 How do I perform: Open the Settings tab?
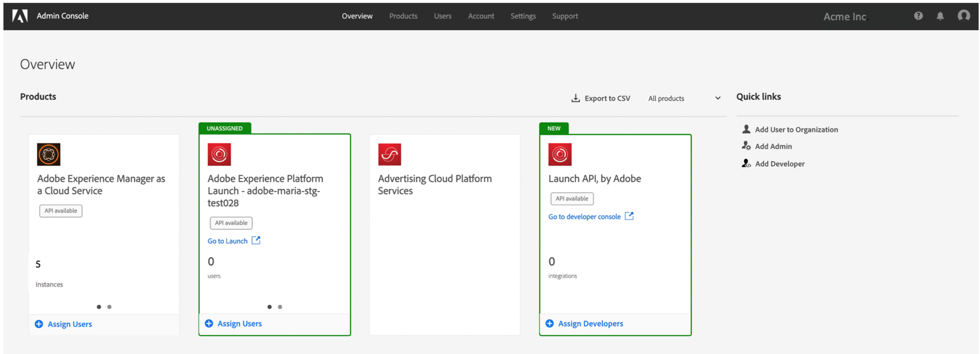coord(523,16)
